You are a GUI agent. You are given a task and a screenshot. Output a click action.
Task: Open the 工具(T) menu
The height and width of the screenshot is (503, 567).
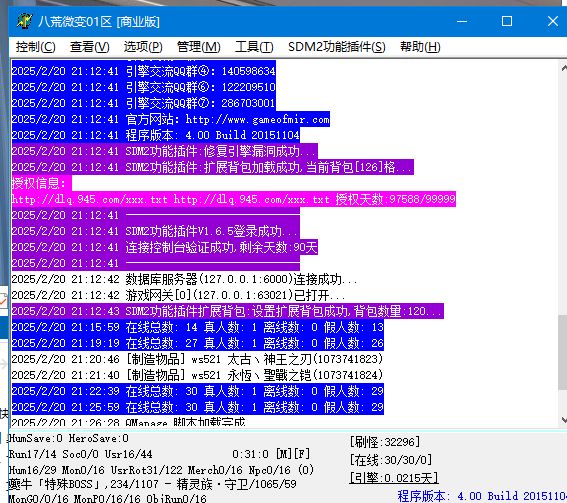254,47
